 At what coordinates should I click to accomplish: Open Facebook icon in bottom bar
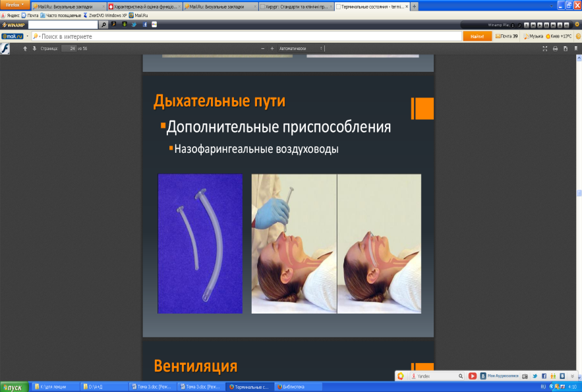point(544,376)
